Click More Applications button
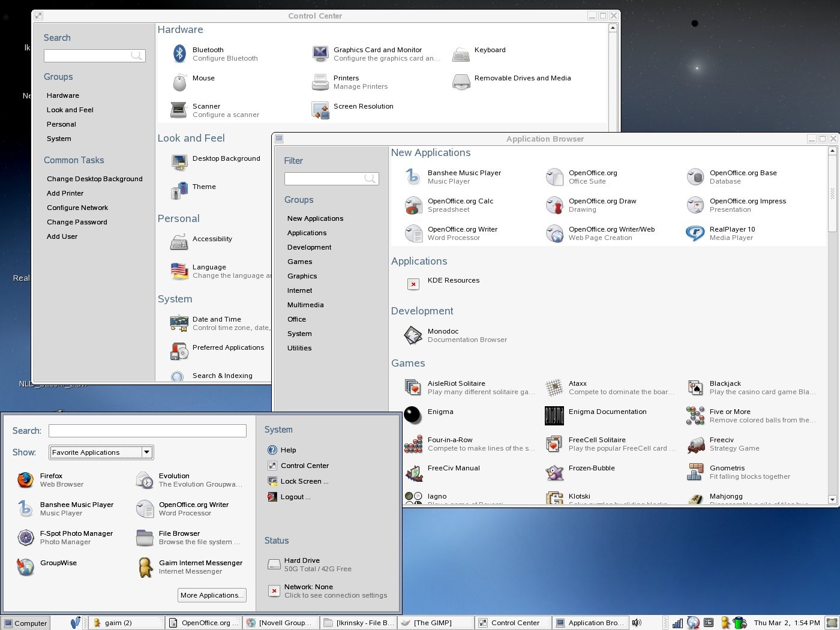This screenshot has width=840, height=630. pyautogui.click(x=212, y=595)
